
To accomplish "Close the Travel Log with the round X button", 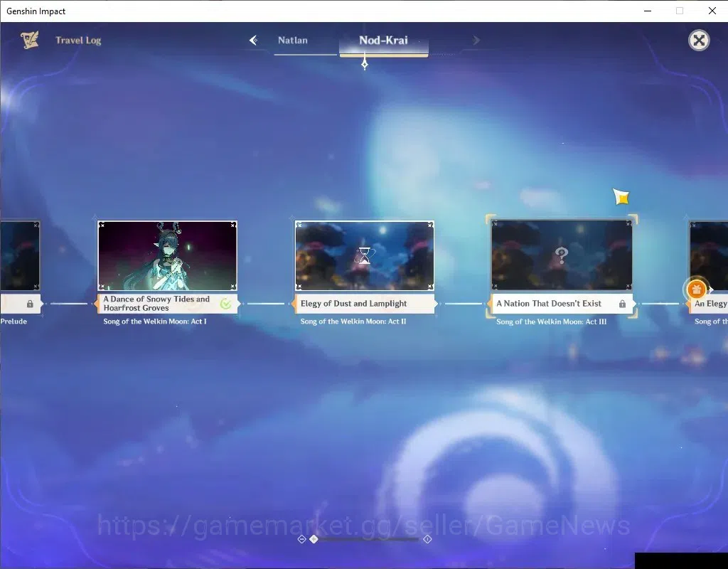I will 699,41.
